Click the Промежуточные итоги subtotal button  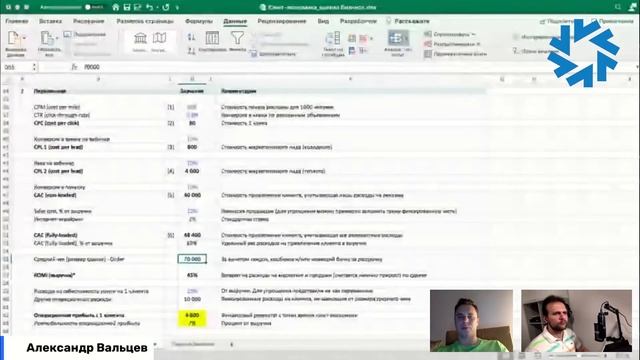(x=456, y=53)
